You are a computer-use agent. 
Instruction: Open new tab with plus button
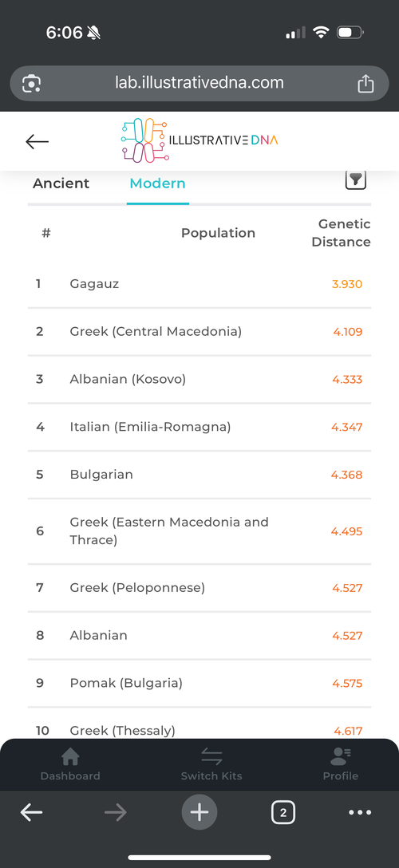[x=199, y=812]
